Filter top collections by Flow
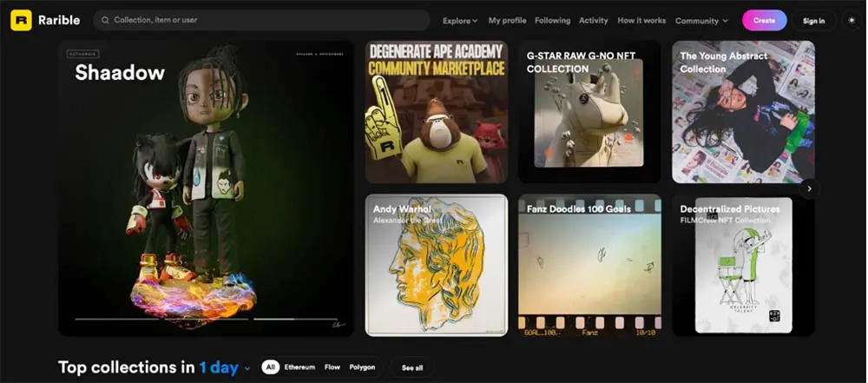The height and width of the screenshot is (383, 868). point(332,366)
